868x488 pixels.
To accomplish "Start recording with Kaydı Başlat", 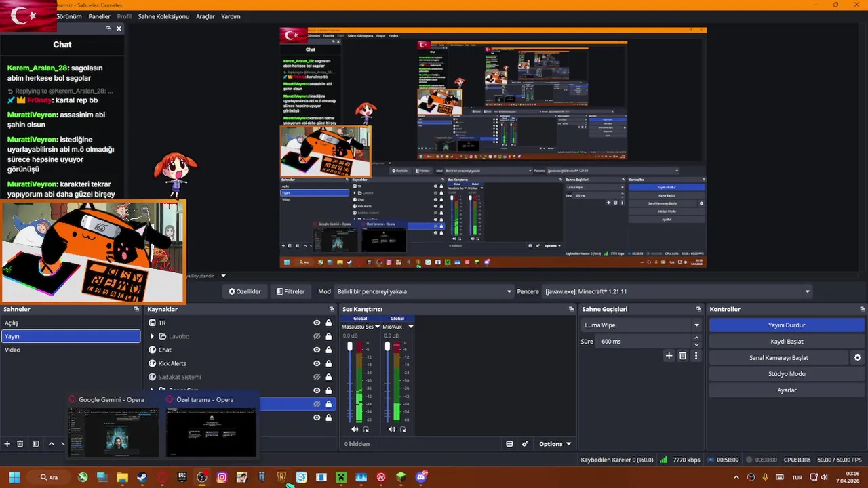I will tap(787, 342).
